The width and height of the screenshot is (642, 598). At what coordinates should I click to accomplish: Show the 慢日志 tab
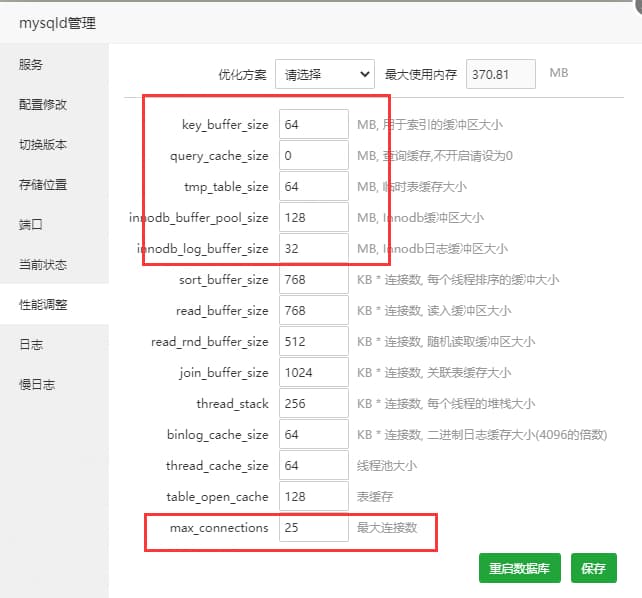[37, 385]
